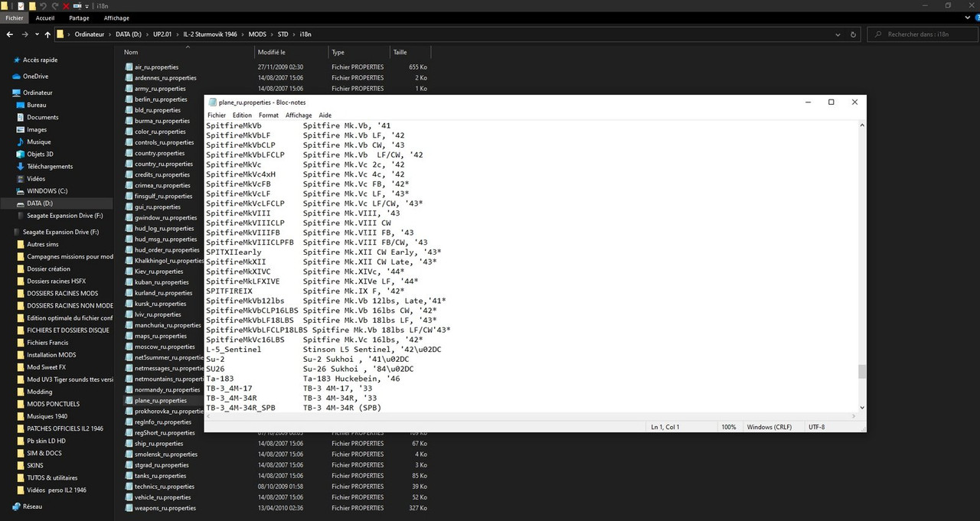This screenshot has height=521, width=980.
Task: Click Ta-183 Huckebein line in Notepad
Action: pos(303,379)
